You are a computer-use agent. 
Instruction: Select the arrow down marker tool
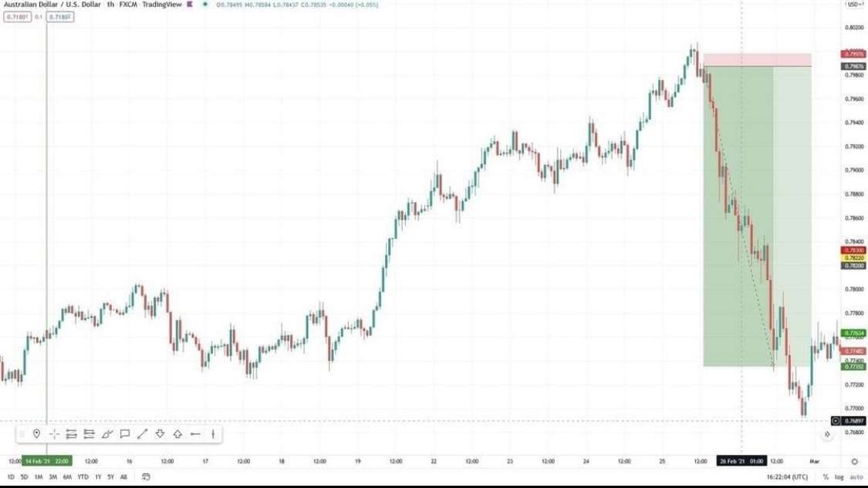(160, 434)
